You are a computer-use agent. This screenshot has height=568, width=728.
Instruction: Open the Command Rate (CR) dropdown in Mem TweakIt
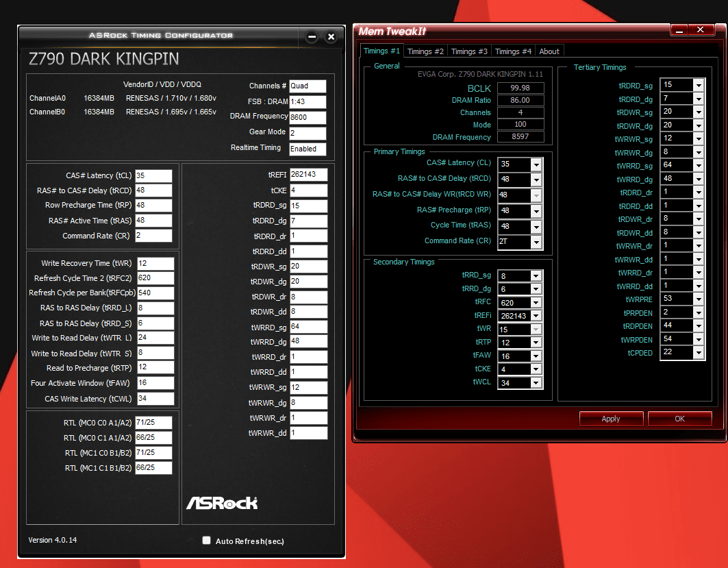pos(536,242)
